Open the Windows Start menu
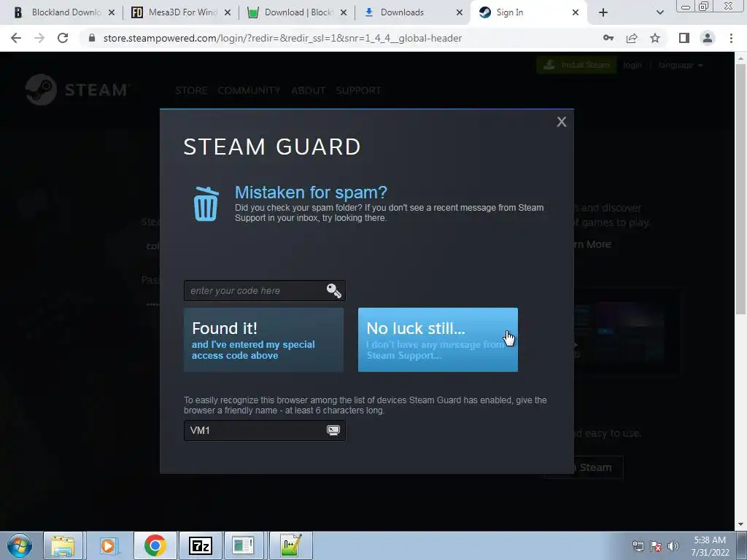 pos(19,545)
